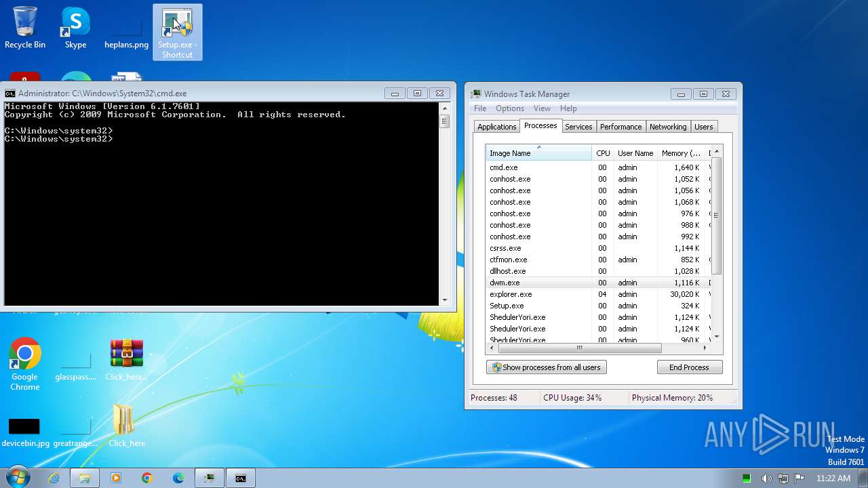The width and height of the screenshot is (868, 488).
Task: Click the cmd window scroll down arrow
Action: coord(445,300)
